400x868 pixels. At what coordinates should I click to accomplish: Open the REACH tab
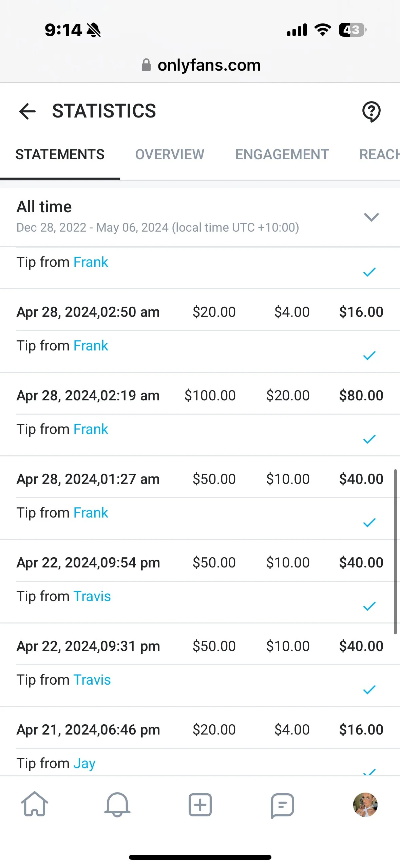point(379,155)
